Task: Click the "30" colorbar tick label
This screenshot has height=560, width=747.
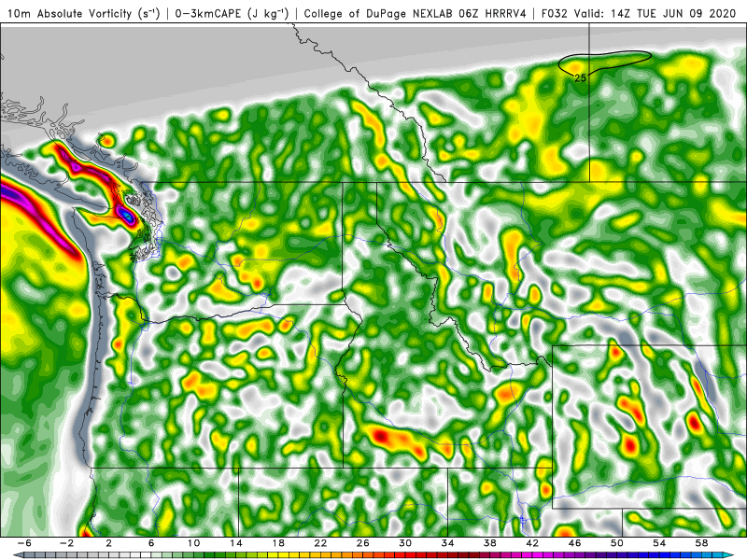Action: point(405,543)
